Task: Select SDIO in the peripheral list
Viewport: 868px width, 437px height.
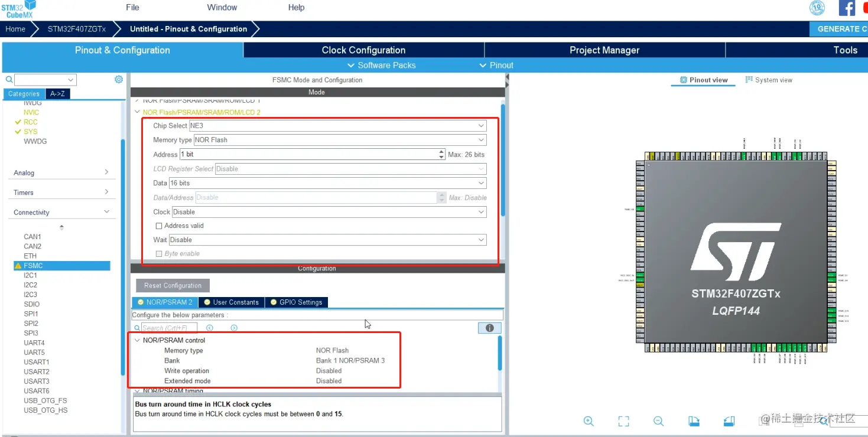Action: [32, 304]
